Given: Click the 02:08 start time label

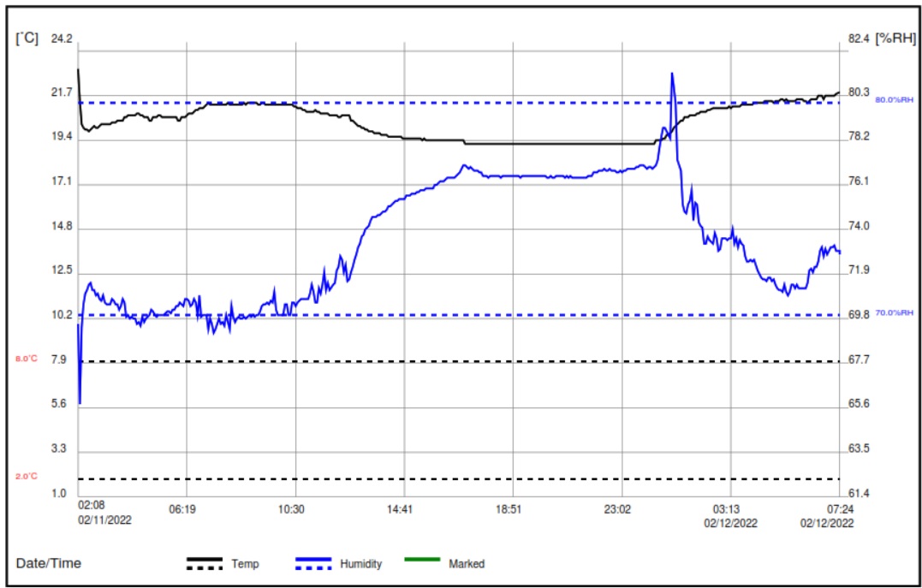Looking at the screenshot, I should pos(91,509).
